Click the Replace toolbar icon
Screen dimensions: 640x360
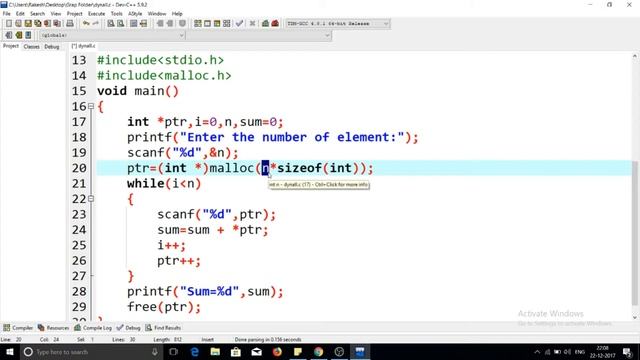[x=120, y=24]
